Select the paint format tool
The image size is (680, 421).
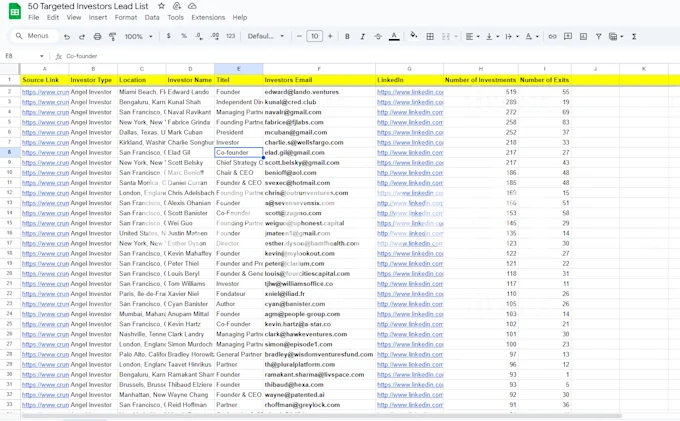[x=112, y=37]
